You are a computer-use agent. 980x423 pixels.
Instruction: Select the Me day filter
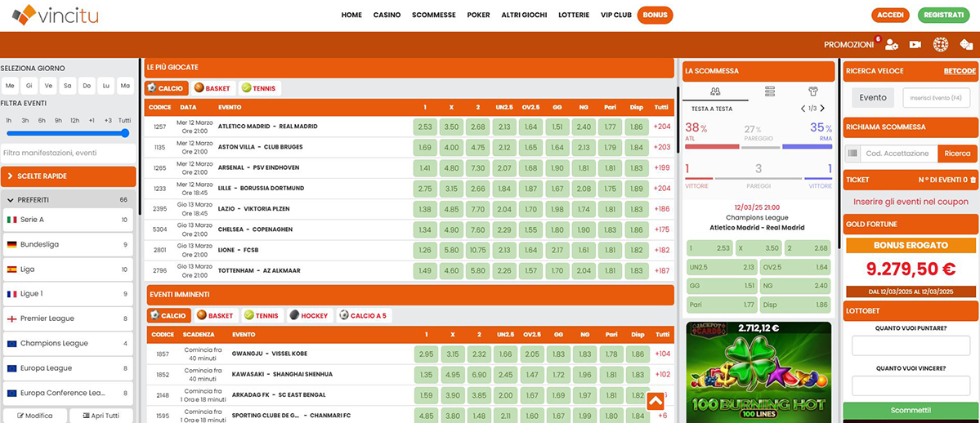coord(10,86)
